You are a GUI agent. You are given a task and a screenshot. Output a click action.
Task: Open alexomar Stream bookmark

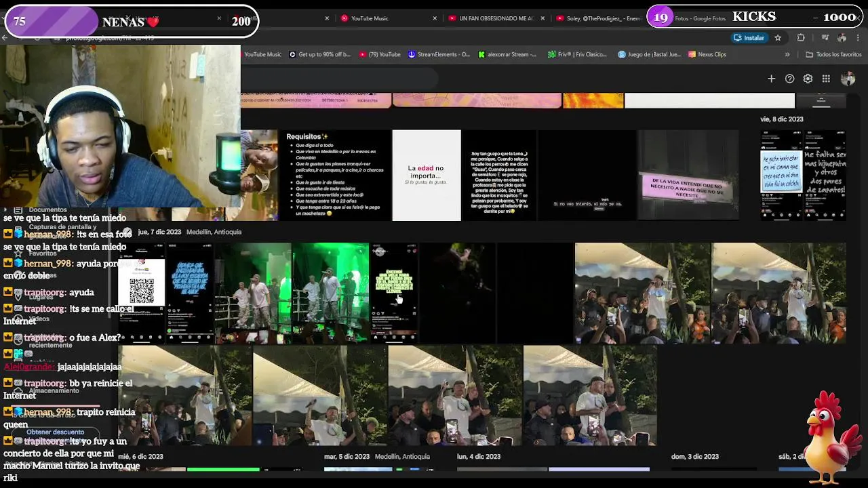[x=507, y=54]
